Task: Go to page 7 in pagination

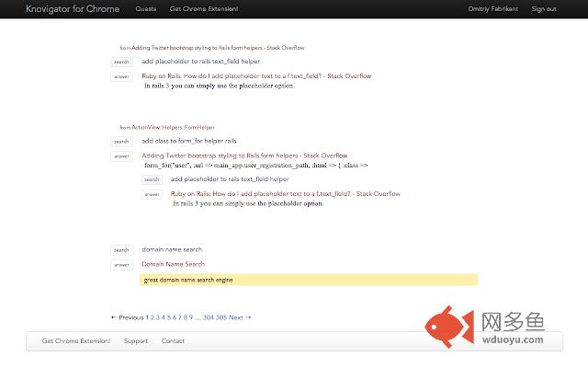Action: (180, 317)
